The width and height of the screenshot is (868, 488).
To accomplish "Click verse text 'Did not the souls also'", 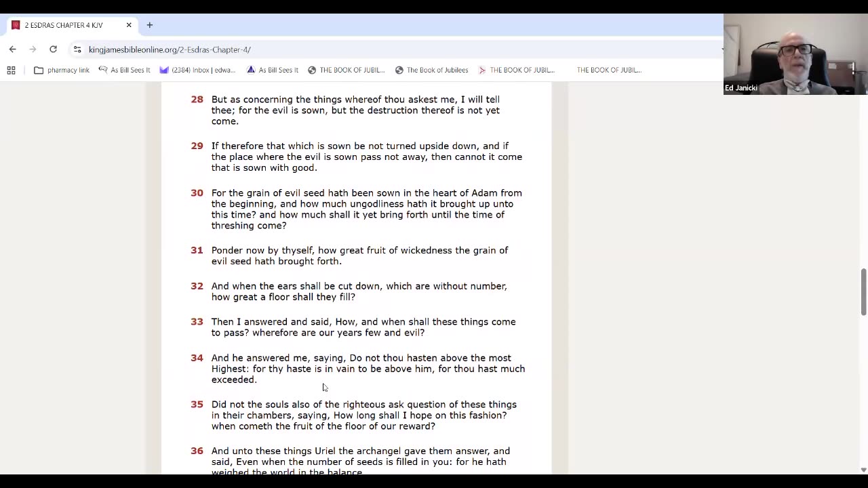I will [x=363, y=415].
